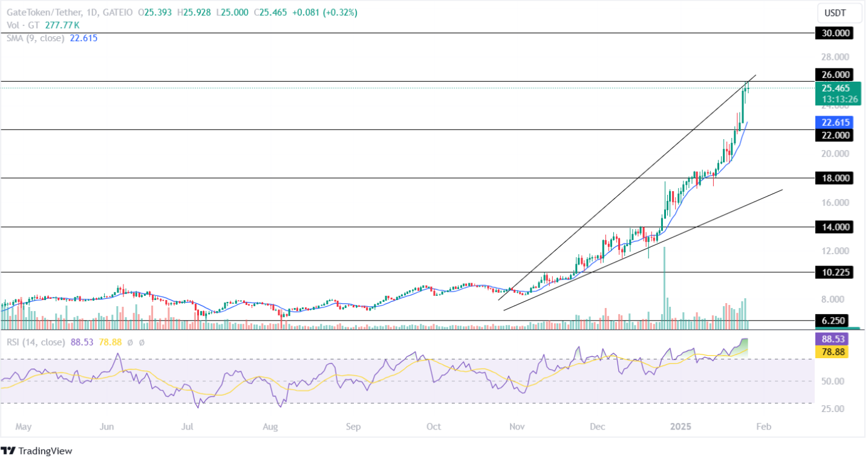Select the 10.225 price level label
Image resolution: width=868 pixels, height=458 pixels.
[x=834, y=272]
